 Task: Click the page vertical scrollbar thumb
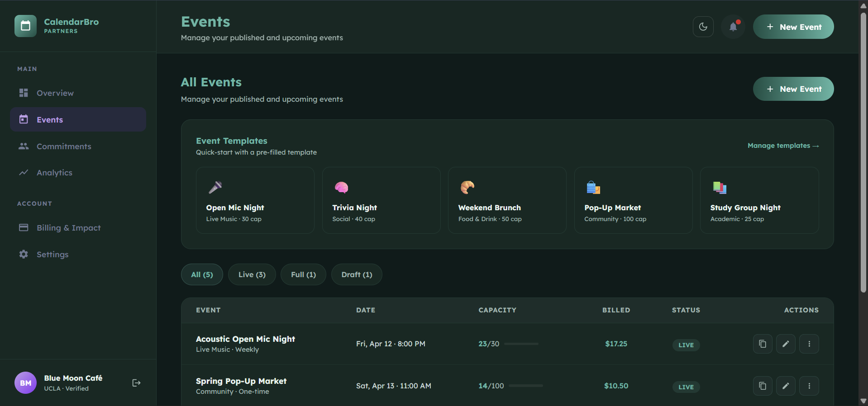[x=863, y=152]
